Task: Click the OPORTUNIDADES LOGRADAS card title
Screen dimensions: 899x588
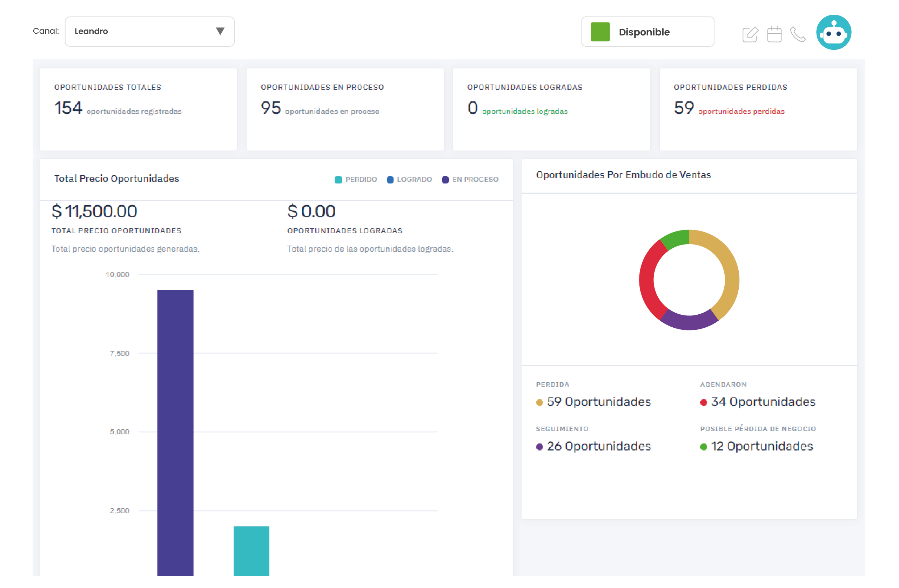Action: pyautogui.click(x=525, y=87)
